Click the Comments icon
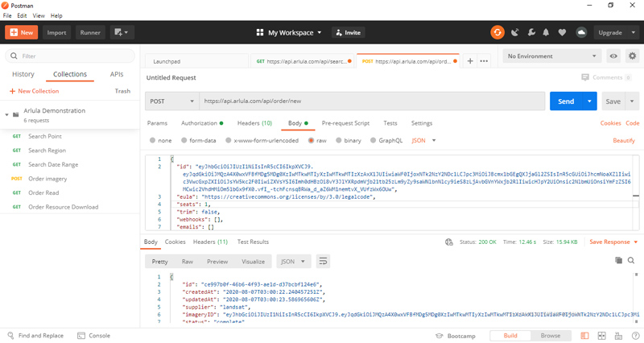Image resolution: width=644 pixels, height=343 pixels. [x=585, y=77]
